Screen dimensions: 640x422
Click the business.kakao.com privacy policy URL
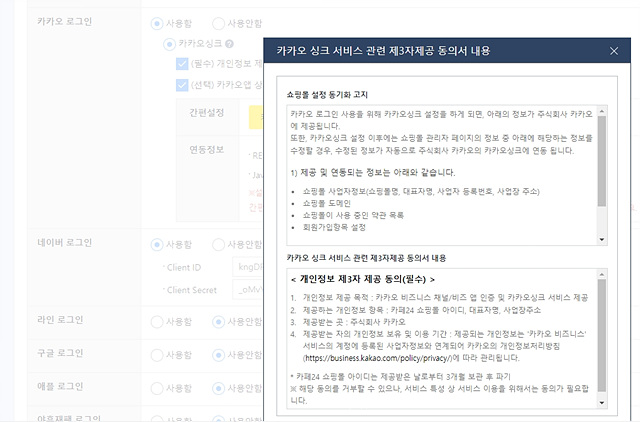pyautogui.click(x=378, y=358)
